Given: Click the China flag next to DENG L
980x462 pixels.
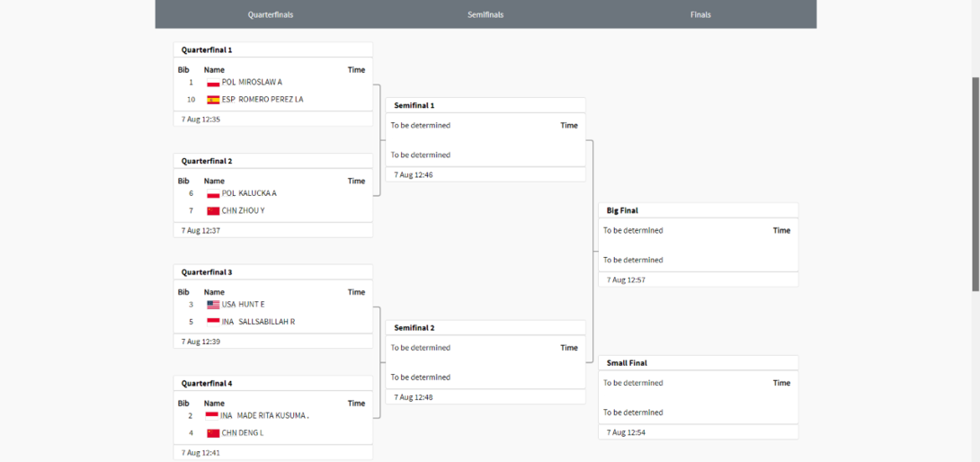Looking at the screenshot, I should tap(213, 433).
